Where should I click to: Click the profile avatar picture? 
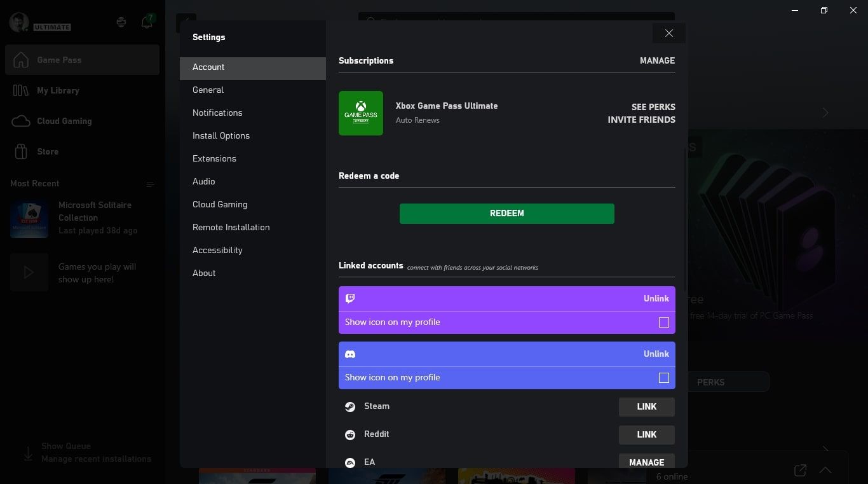[x=19, y=22]
